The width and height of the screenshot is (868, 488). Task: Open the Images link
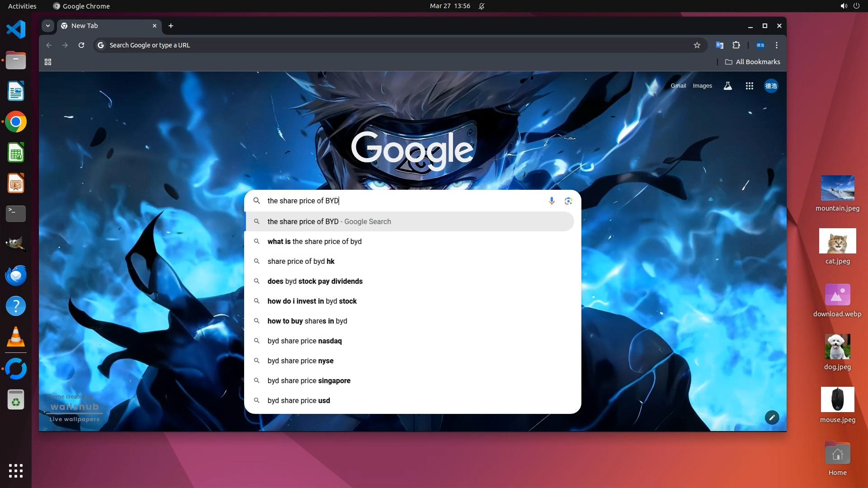pos(702,86)
